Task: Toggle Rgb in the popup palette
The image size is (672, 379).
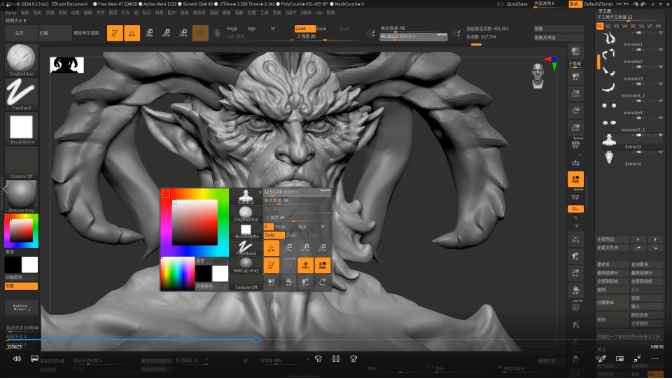Action: click(x=303, y=226)
